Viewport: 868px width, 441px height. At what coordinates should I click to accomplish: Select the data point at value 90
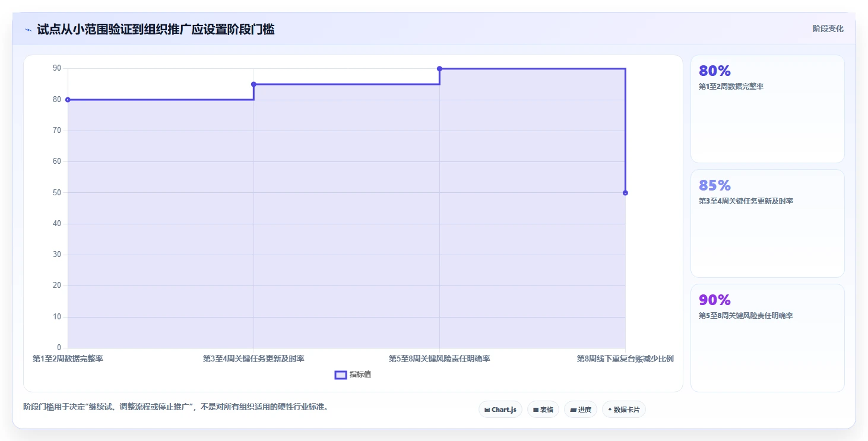coord(439,69)
